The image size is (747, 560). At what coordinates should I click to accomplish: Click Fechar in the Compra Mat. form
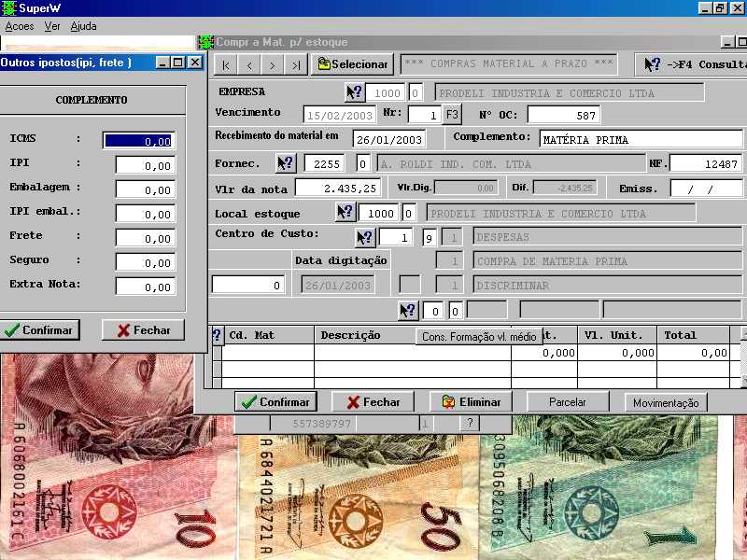tap(373, 402)
